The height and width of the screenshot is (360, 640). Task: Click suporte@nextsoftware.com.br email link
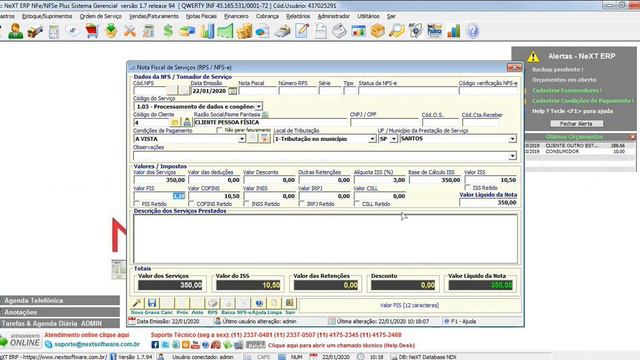click(x=97, y=344)
